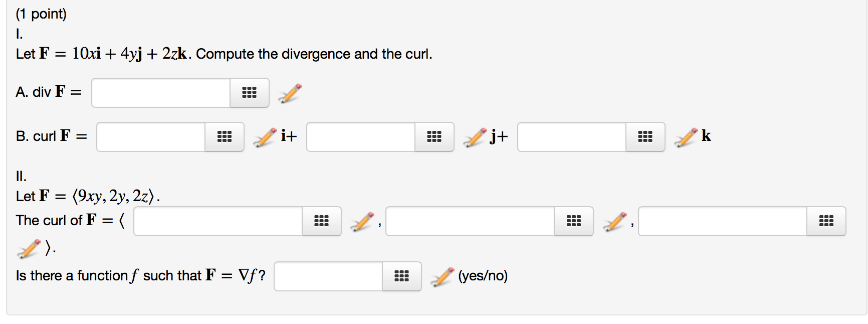Select the yes/no answer field
The height and width of the screenshot is (324, 868).
tap(328, 276)
